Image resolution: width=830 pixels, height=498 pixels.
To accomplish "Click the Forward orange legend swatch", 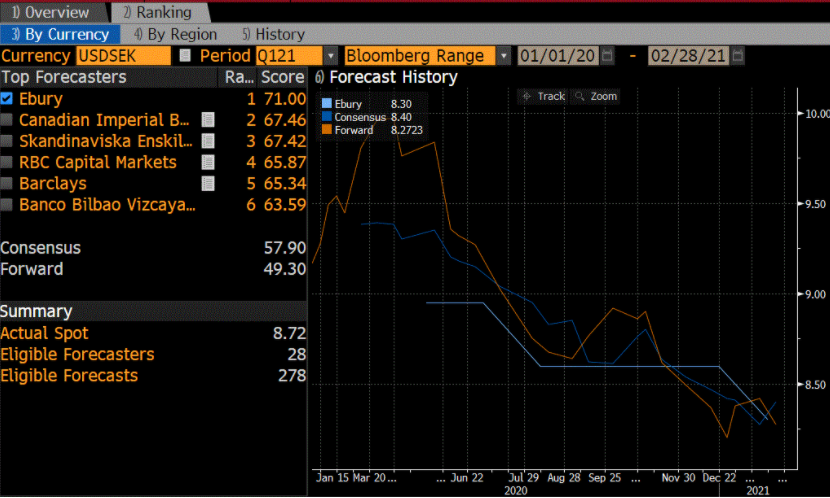I will [x=327, y=130].
